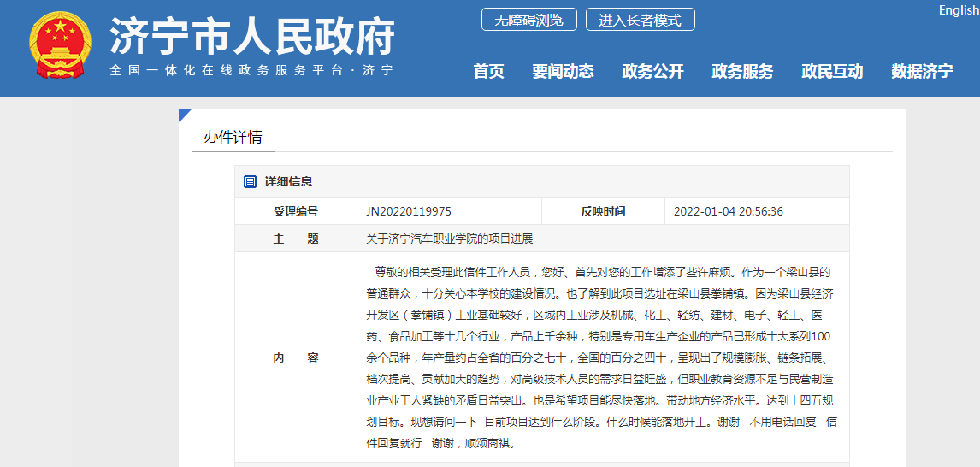
Task: Click the 详细信息 section header
Action: point(288,182)
